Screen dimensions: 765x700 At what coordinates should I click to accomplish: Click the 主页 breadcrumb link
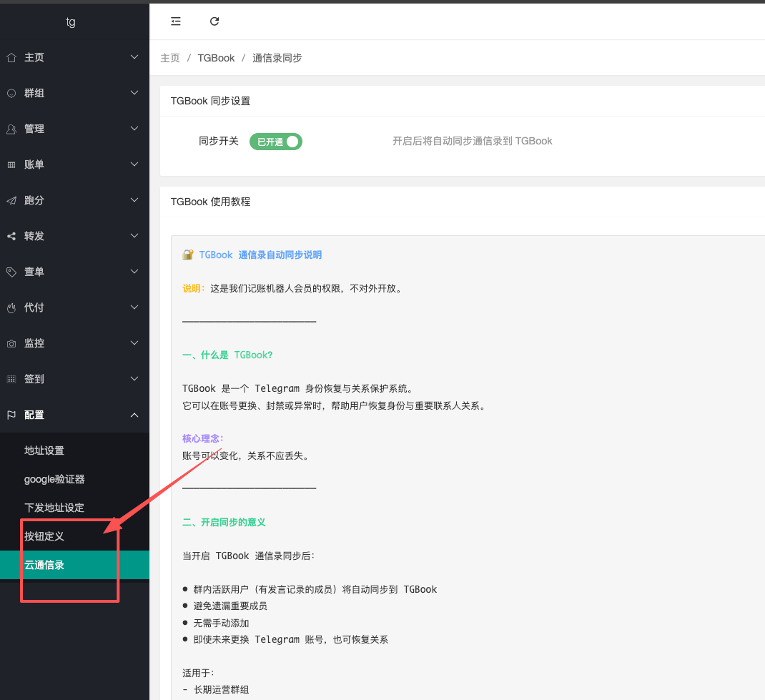point(170,58)
